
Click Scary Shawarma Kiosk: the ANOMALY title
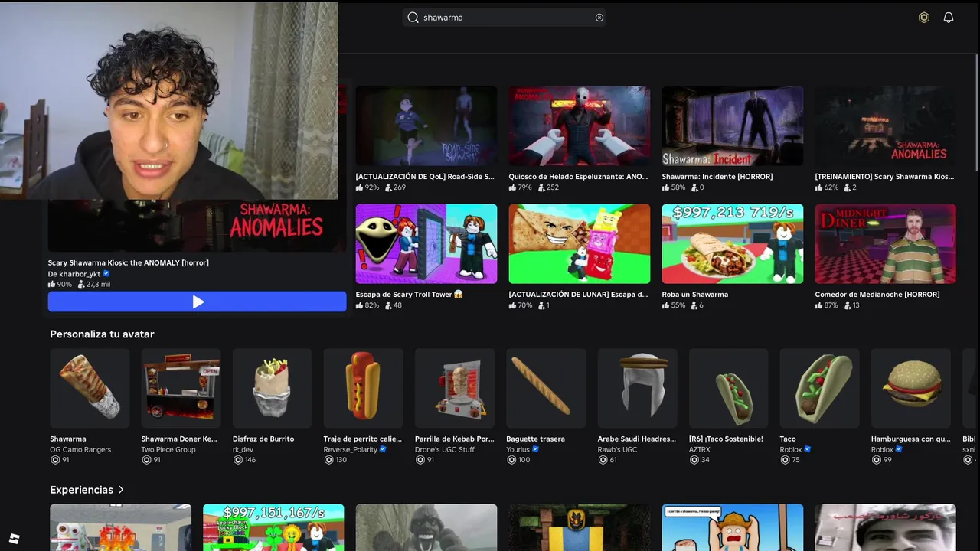(128, 262)
